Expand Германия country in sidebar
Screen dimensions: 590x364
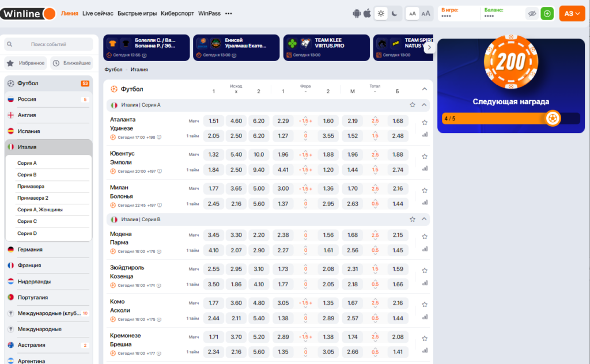tap(48, 249)
